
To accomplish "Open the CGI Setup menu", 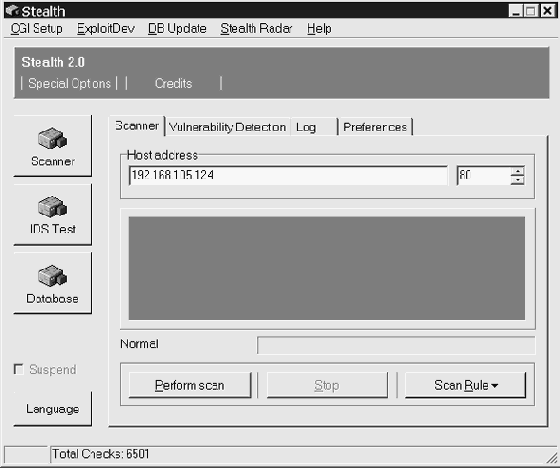I will [x=36, y=29].
